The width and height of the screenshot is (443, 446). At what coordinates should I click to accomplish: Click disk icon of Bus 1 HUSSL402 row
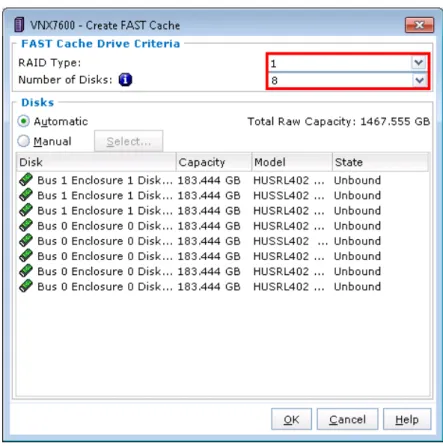point(26,195)
